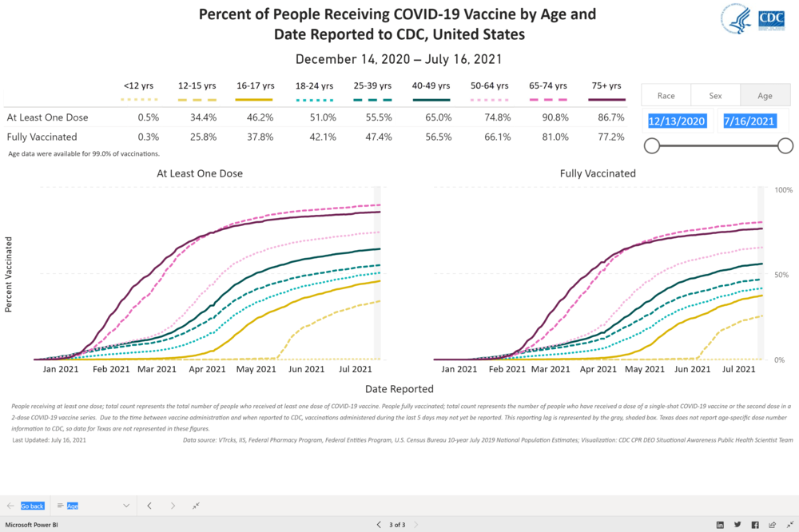This screenshot has width=799, height=532.
Task: Click the Go back link
Action: point(33,506)
